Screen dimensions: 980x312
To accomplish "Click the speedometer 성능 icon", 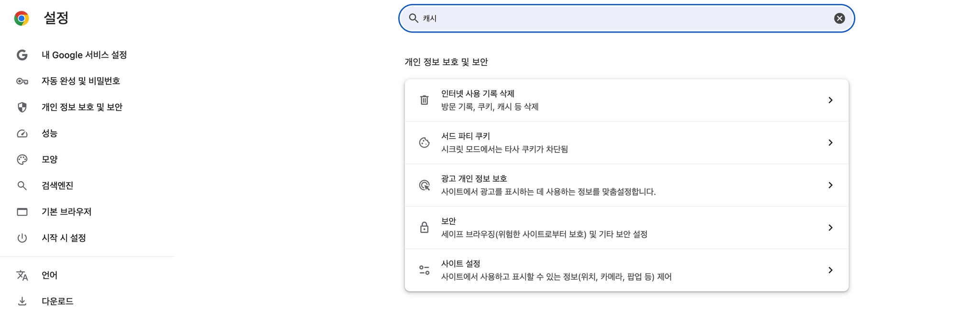I will (x=22, y=133).
